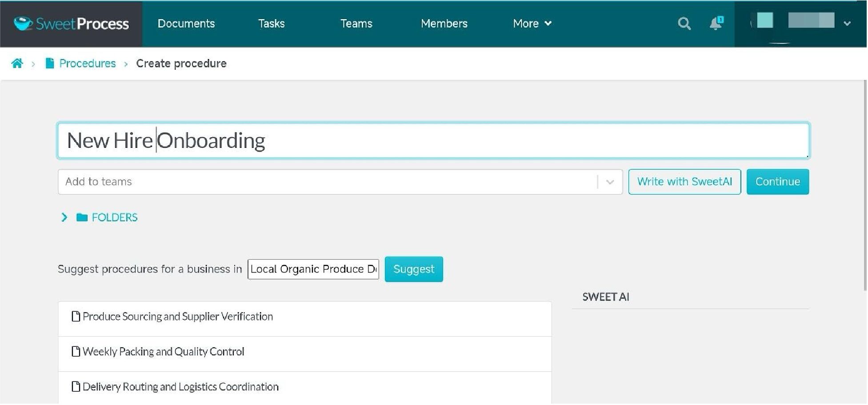868x405 pixels.
Task: Click the Add to teams field
Action: 340,182
